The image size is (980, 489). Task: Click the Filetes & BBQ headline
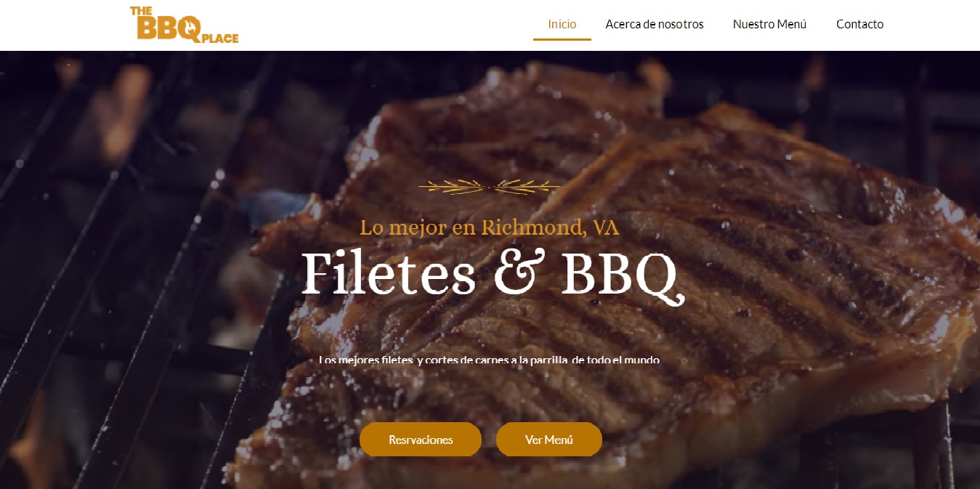(x=492, y=275)
